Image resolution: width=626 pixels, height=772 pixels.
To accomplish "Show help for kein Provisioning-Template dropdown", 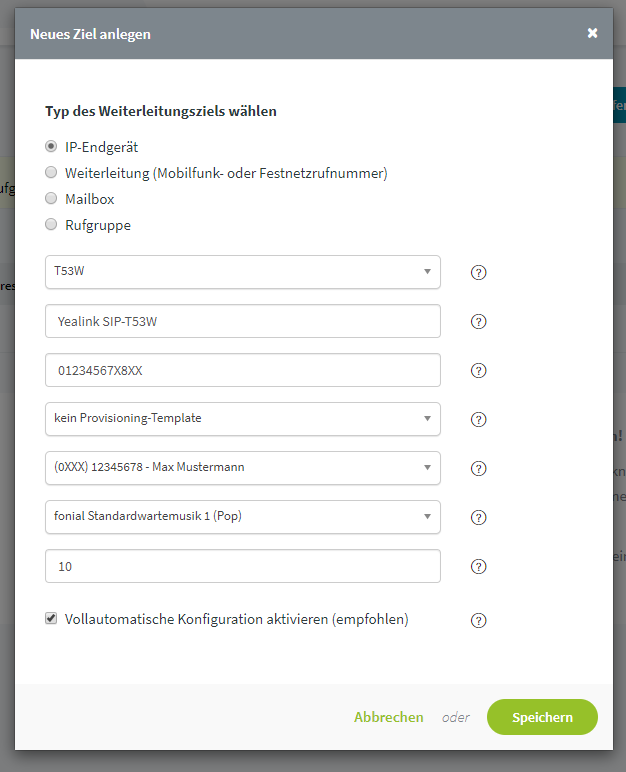I will 478,419.
